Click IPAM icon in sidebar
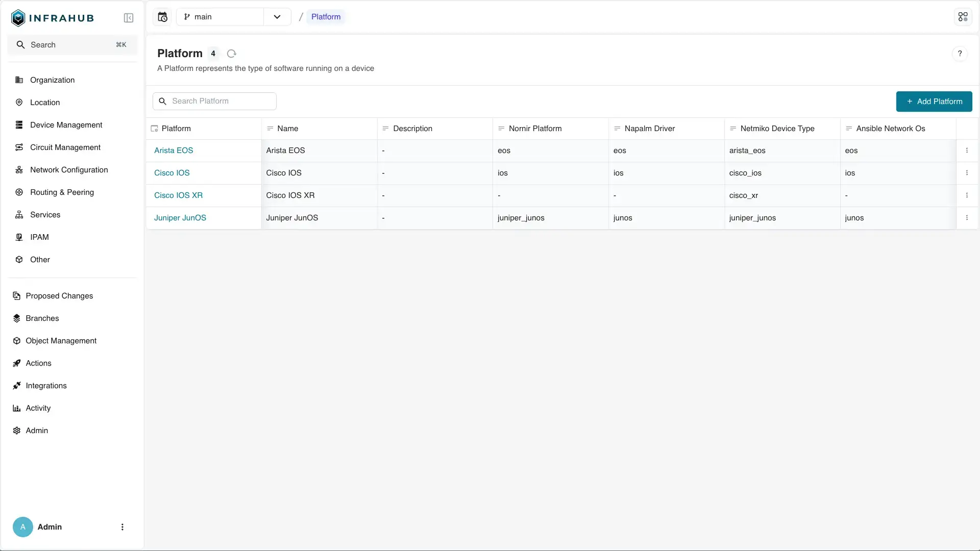The height and width of the screenshot is (551, 980). (x=19, y=237)
